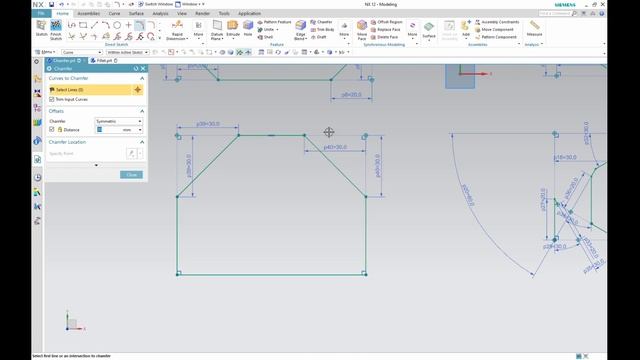The height and width of the screenshot is (360, 640).
Task: Click the Save icon in title bar
Action: click(x=51, y=4)
